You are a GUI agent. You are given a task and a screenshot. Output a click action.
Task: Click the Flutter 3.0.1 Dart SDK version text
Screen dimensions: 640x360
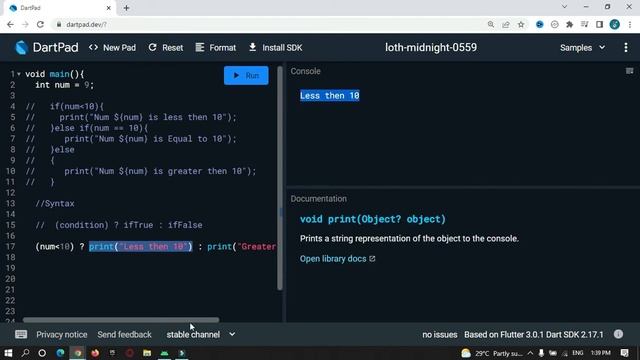click(533, 335)
